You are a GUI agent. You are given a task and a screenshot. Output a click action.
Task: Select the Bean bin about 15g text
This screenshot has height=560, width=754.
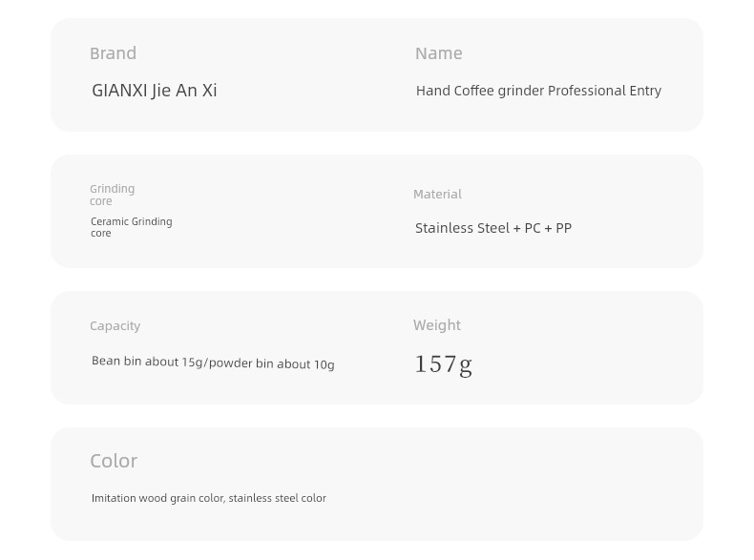[x=147, y=362]
